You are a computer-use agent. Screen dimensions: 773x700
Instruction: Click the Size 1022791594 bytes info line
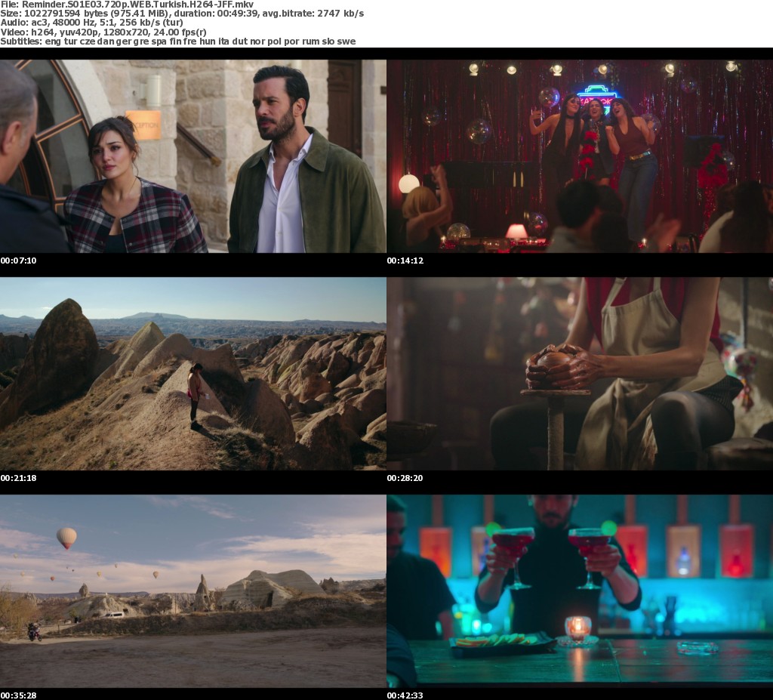(182, 14)
